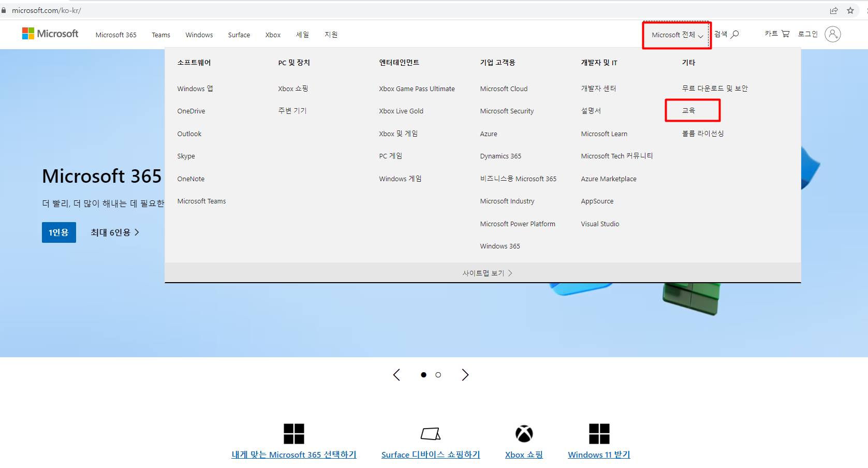
Task: Open 무료 다운로드 및 보안 link
Action: [715, 89]
